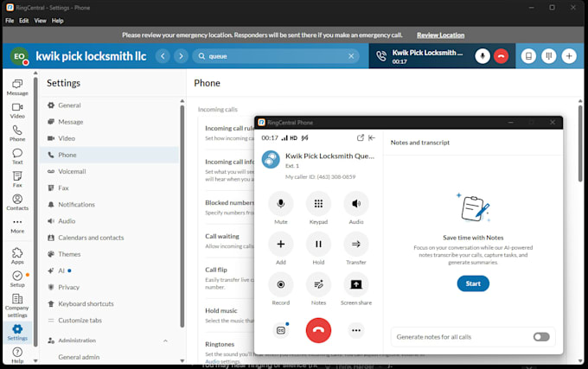
Task: Select Voicemail in Settings list
Action: pyautogui.click(x=109, y=171)
